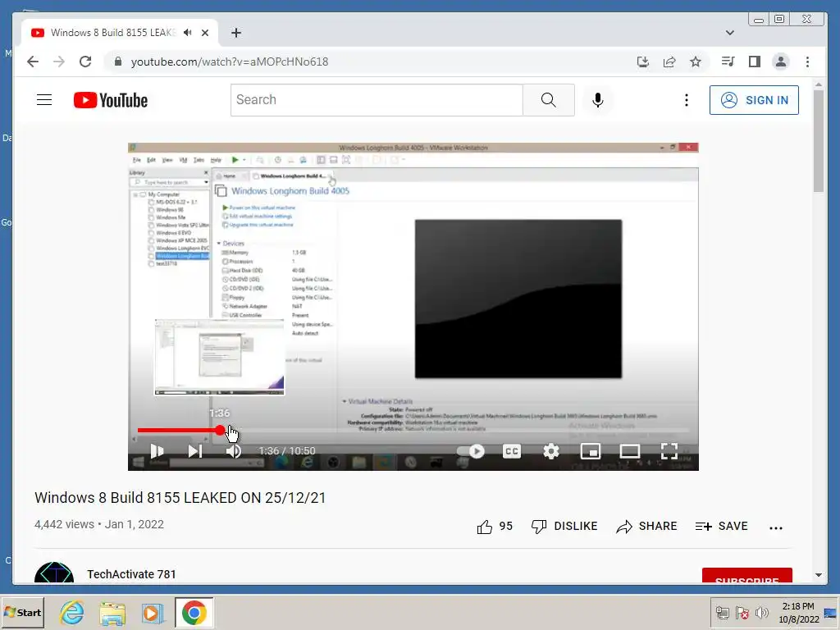Screen dimensions: 840x630
Task: Click the search magnifier button
Action: pyautogui.click(x=548, y=100)
